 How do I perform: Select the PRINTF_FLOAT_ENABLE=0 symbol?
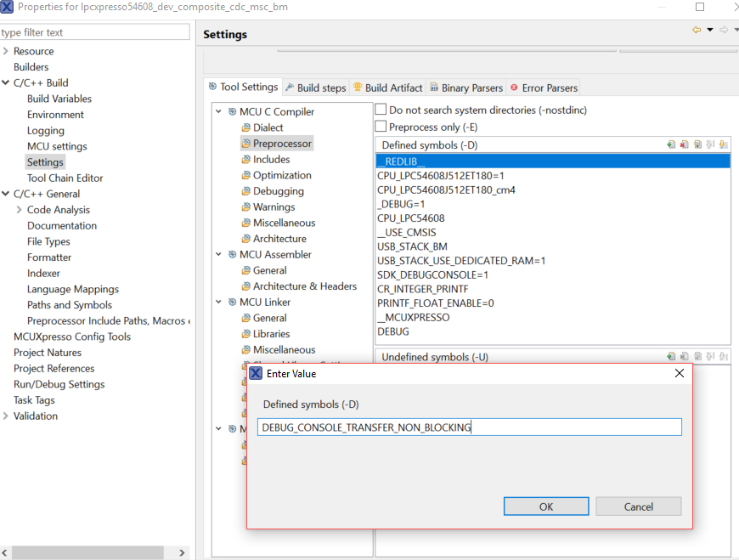coord(436,303)
